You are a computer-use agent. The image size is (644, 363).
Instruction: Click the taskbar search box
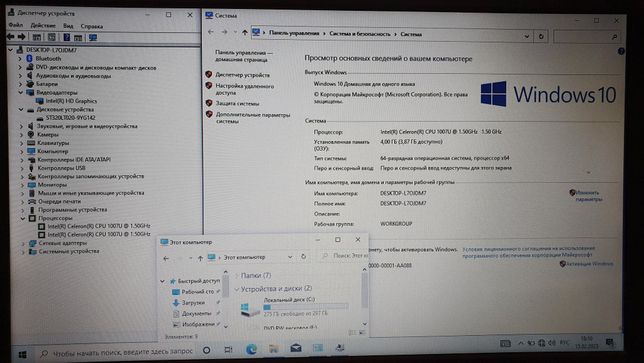117,352
